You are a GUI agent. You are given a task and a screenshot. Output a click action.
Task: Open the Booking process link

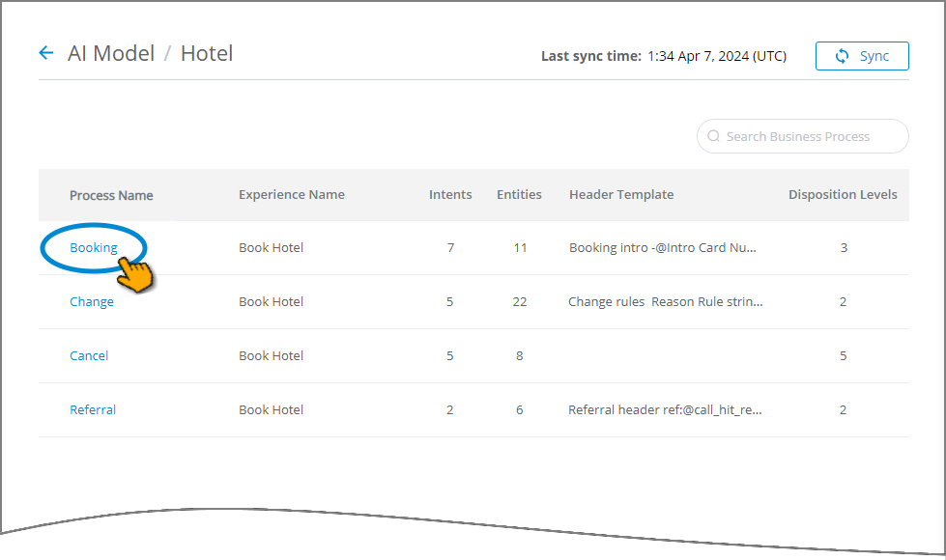[x=94, y=248]
